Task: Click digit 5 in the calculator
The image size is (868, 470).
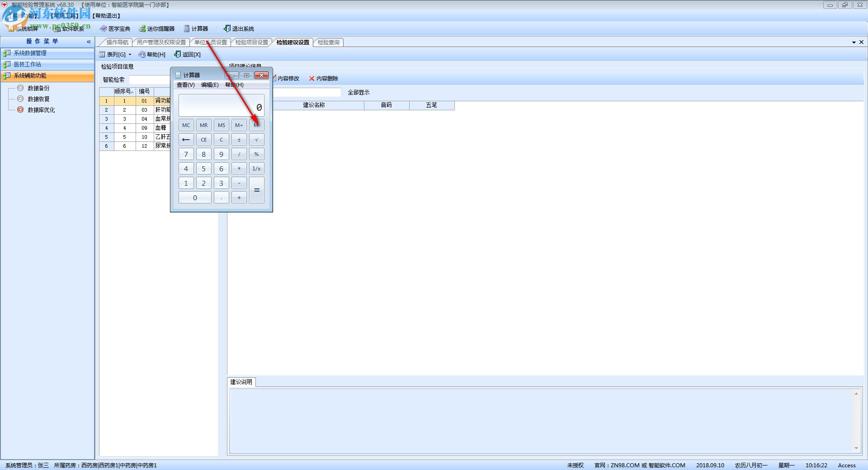Action: (x=203, y=169)
